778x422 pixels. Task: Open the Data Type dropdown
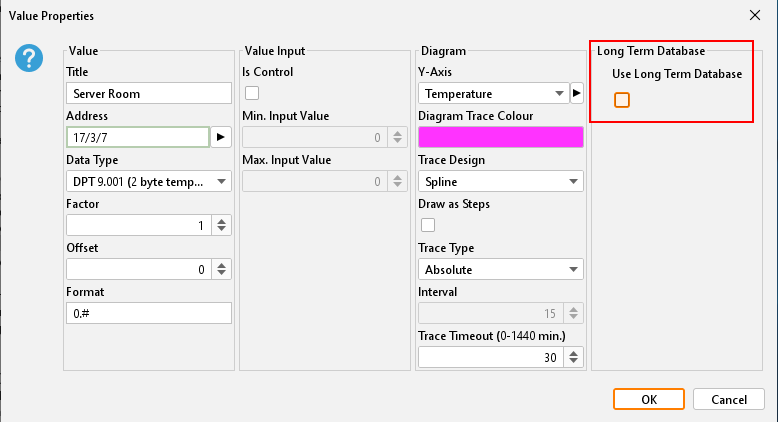tap(149, 181)
